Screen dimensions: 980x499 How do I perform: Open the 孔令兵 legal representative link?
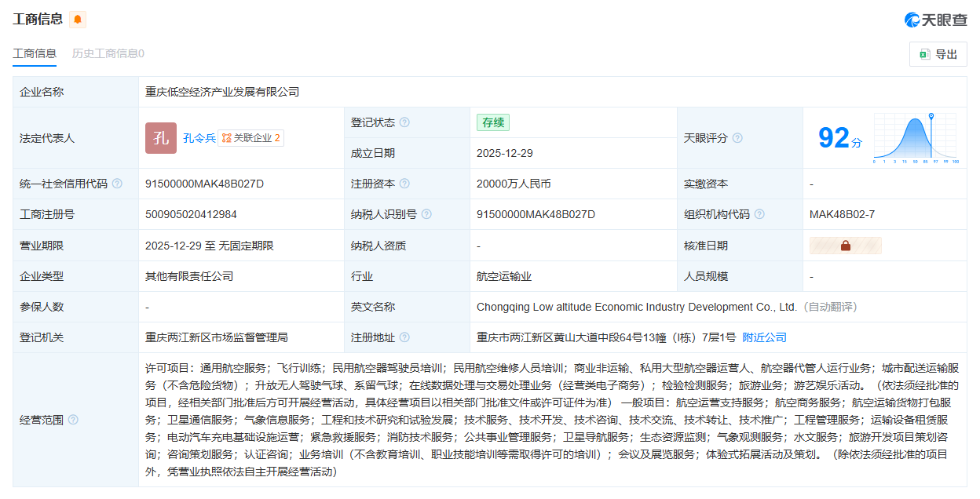(198, 137)
